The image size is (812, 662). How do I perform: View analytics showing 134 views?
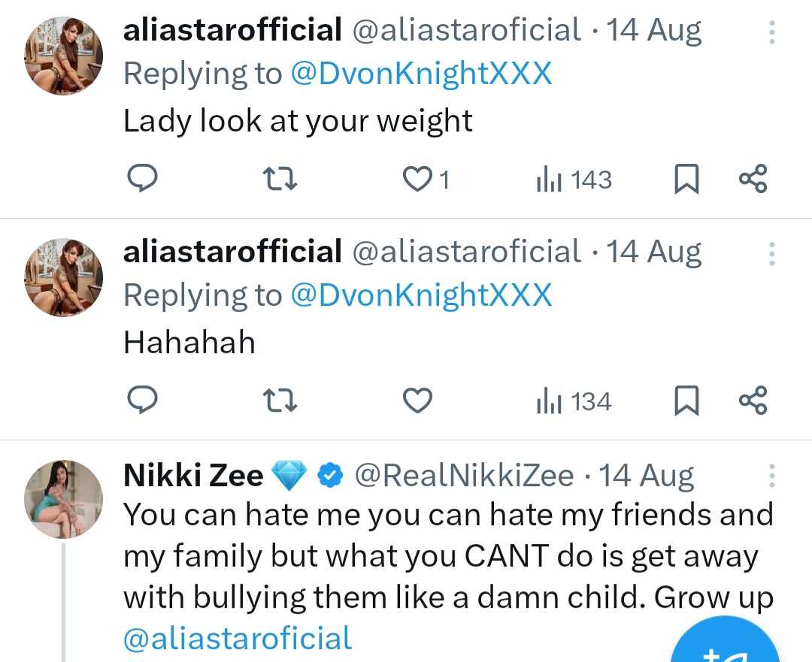(574, 401)
